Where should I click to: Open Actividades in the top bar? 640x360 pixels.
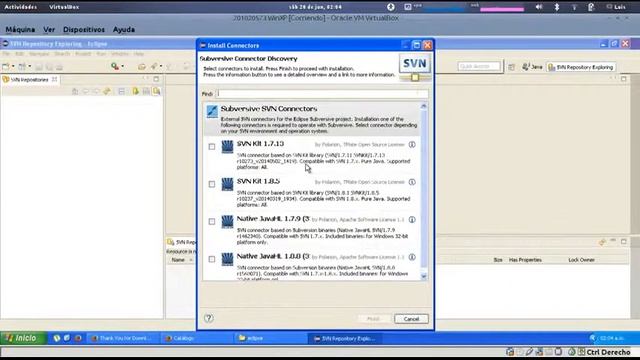(x=20, y=7)
